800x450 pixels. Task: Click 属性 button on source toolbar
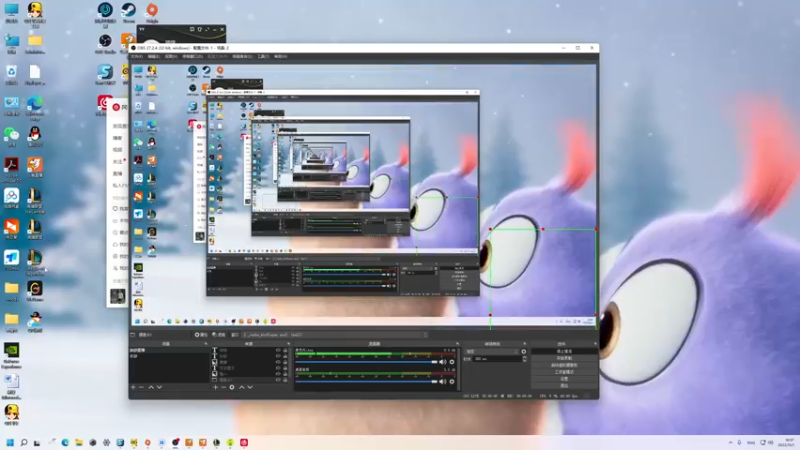[201, 335]
